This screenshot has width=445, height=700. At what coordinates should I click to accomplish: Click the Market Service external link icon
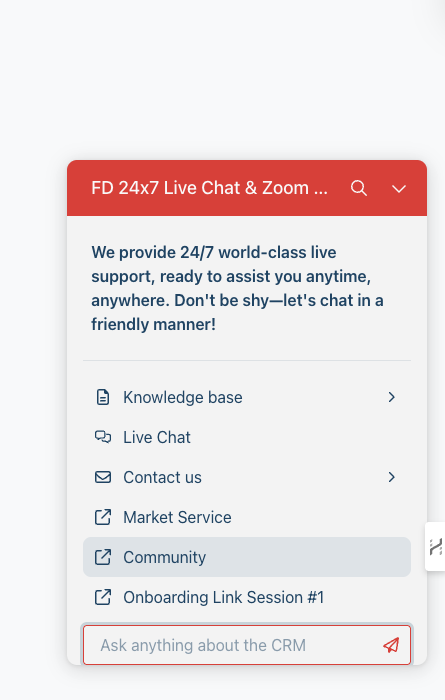pos(103,517)
